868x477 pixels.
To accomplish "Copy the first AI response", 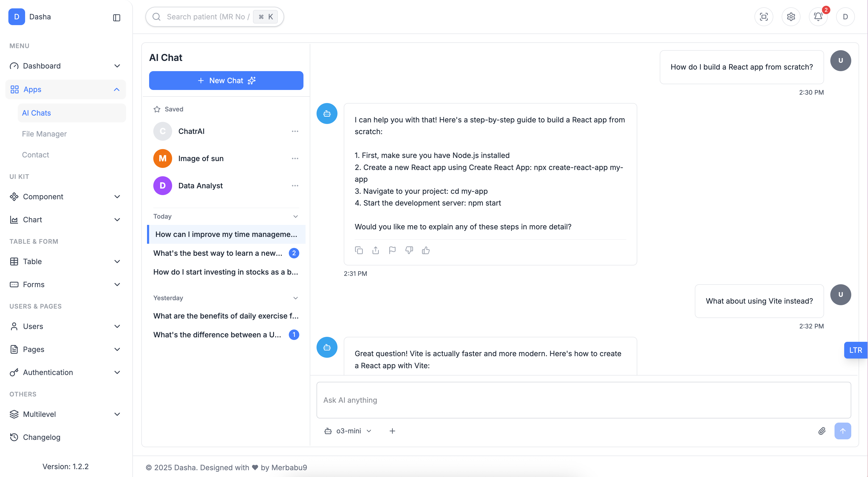I will tap(359, 250).
